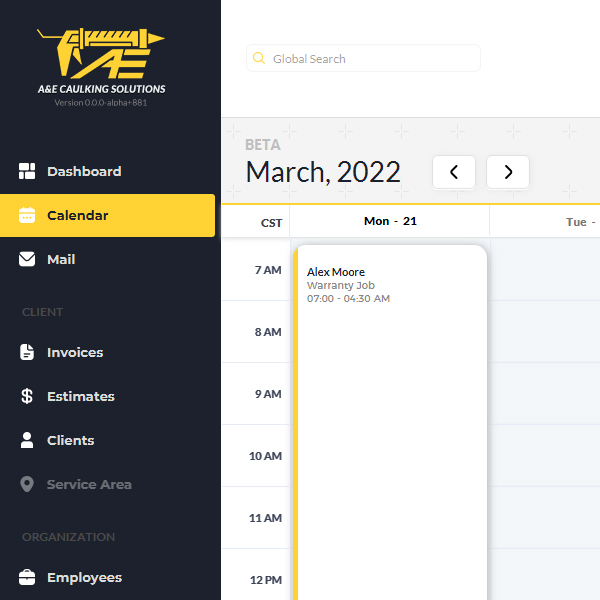
Task: Click the Clients person icon
Action: point(27,440)
